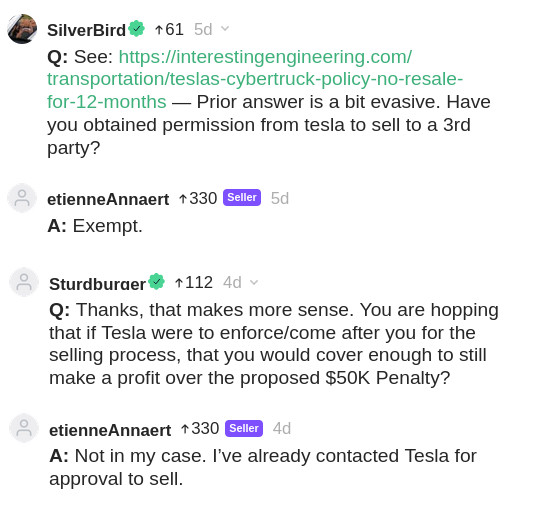Click SilverBird's green verified badge
Screen dimensions: 545x511
click(137, 29)
